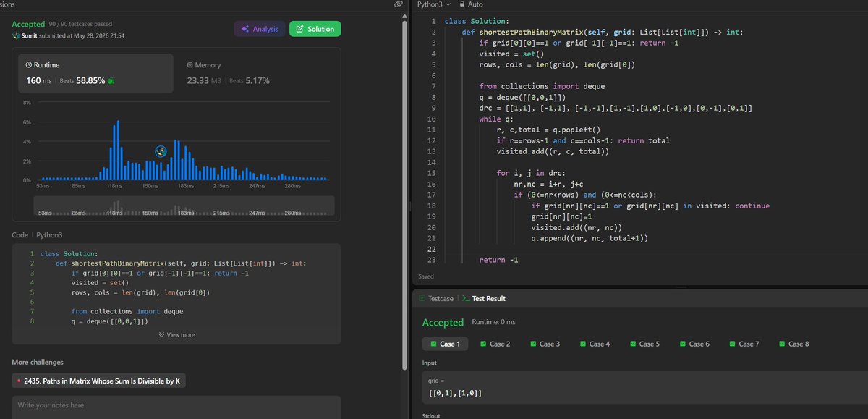Expand the submitted code with View more

(x=176, y=335)
